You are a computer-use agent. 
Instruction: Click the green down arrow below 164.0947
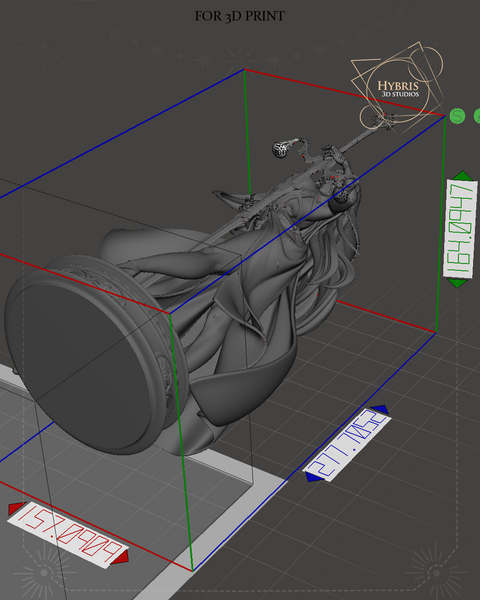(x=458, y=283)
